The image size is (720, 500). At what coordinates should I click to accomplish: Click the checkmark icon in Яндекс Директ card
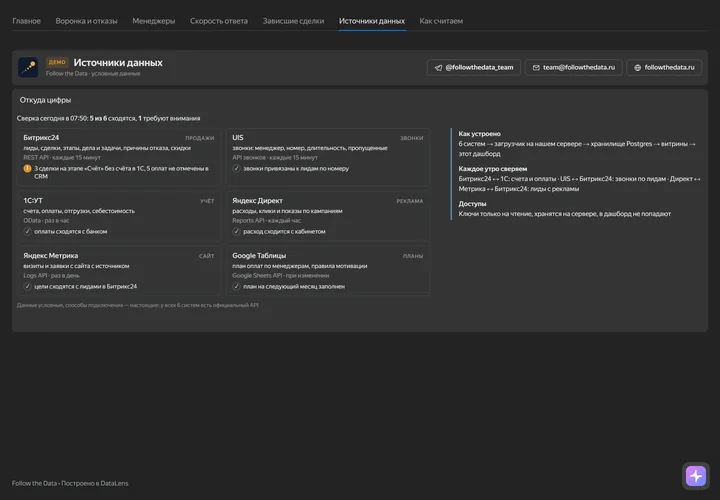coord(236,231)
